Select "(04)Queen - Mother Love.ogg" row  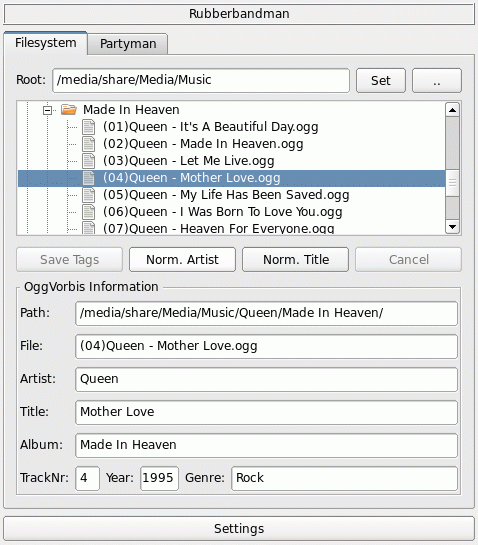(232, 178)
